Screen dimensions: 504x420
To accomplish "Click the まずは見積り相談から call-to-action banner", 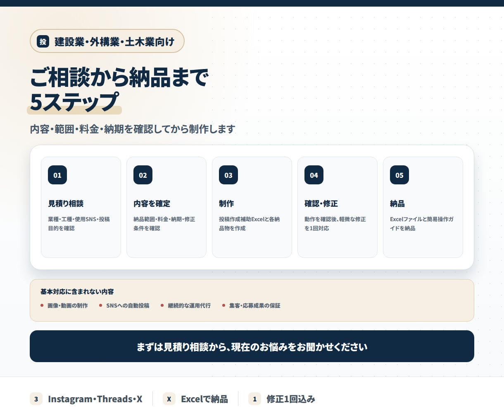I will click(252, 346).
